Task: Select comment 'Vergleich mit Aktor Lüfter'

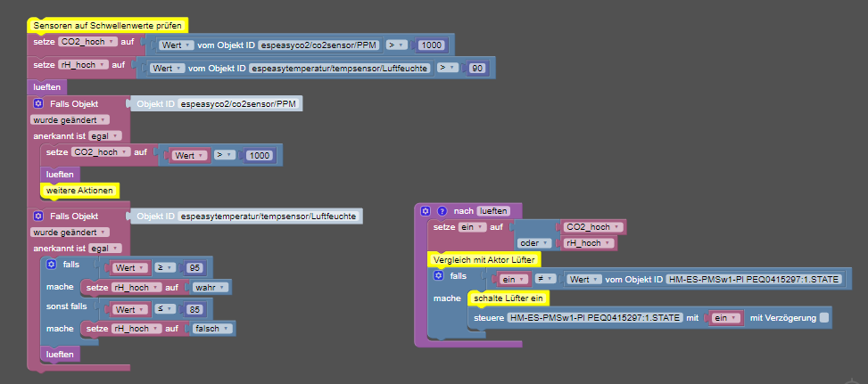Action: 485,259
